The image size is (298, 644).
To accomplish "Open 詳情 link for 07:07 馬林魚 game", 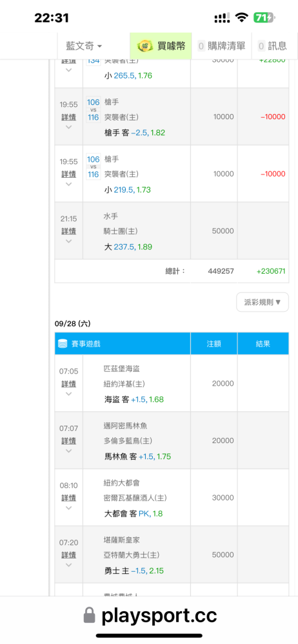I will [69, 440].
